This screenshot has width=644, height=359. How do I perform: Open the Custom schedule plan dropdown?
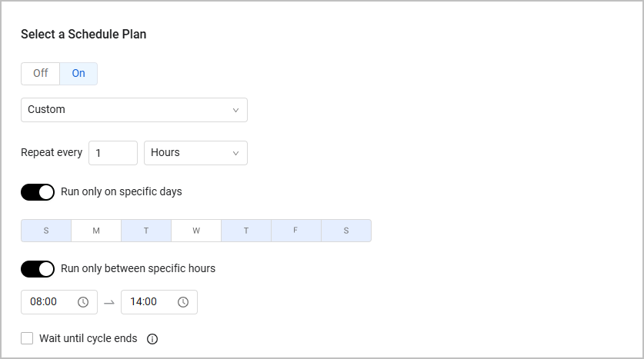coord(135,110)
